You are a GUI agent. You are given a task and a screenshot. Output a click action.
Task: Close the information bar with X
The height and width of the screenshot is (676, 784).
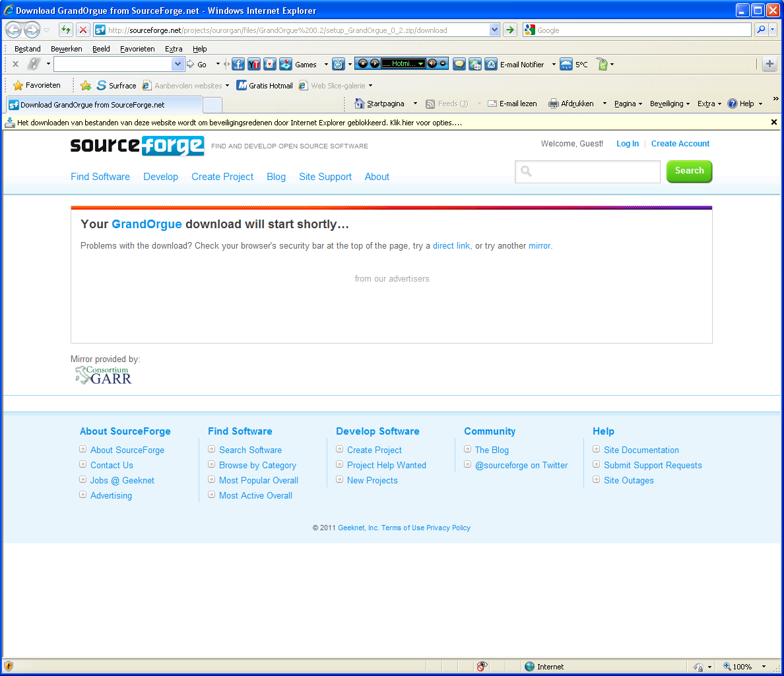[773, 122]
